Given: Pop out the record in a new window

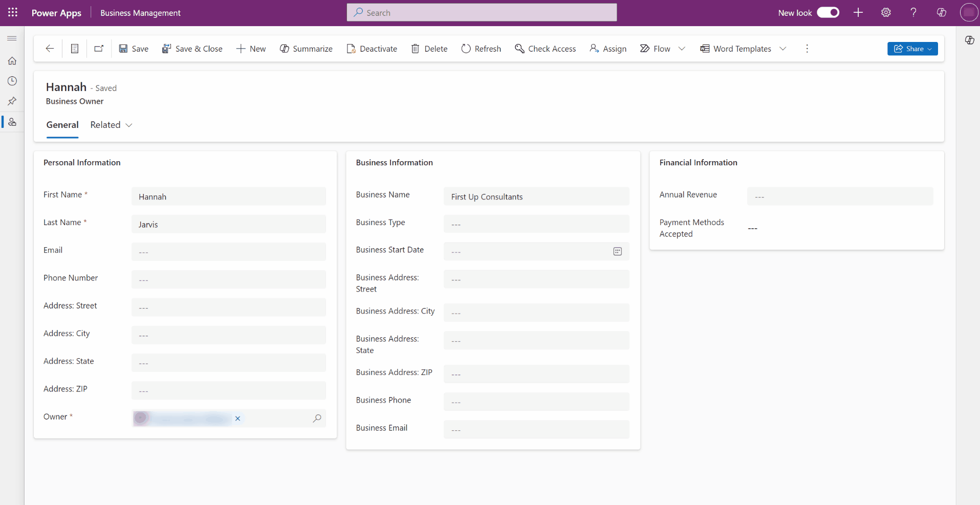Looking at the screenshot, I should pyautogui.click(x=99, y=48).
